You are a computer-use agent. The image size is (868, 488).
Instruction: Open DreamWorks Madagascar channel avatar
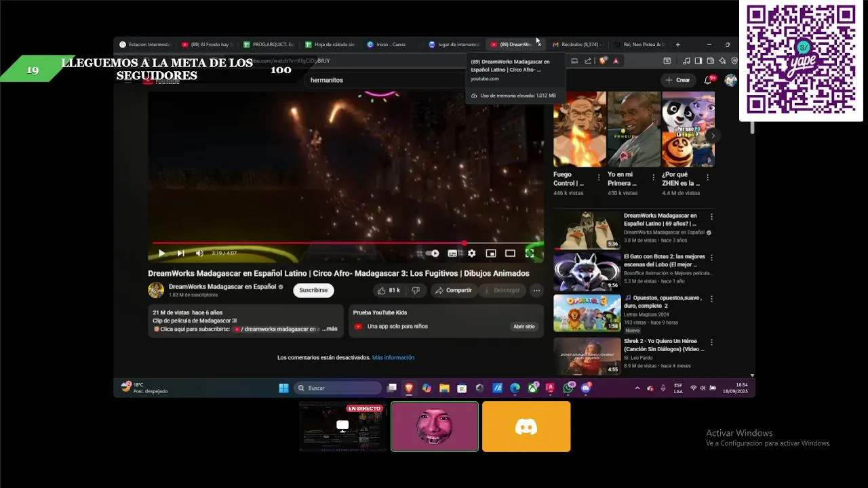pyautogui.click(x=156, y=290)
